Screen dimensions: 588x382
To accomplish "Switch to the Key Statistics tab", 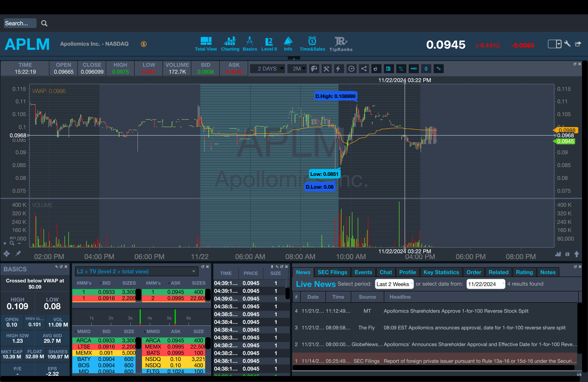I will pyautogui.click(x=441, y=272).
